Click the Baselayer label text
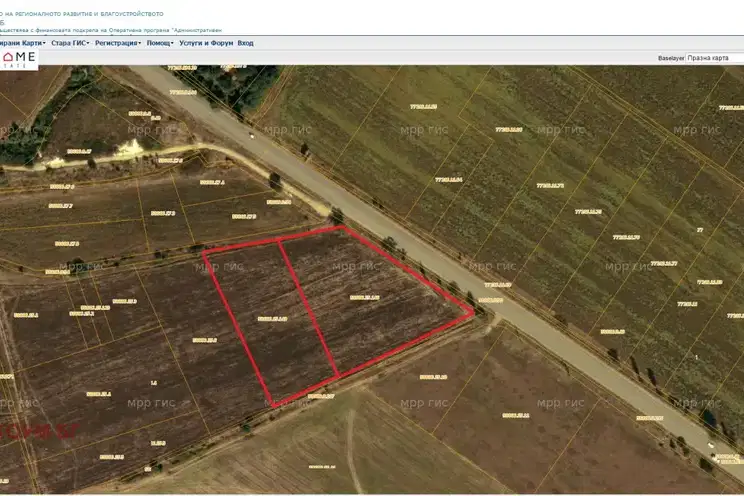This screenshot has width=744, height=496. [x=671, y=58]
